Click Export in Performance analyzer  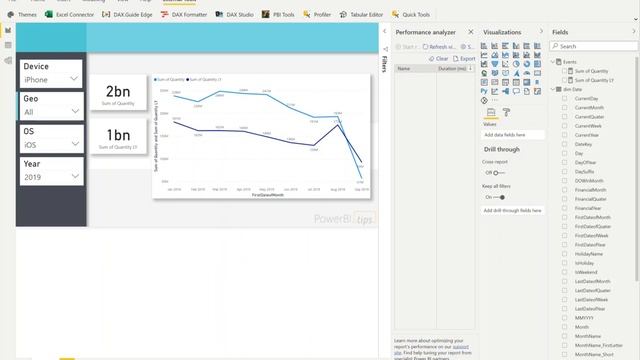[464, 59]
